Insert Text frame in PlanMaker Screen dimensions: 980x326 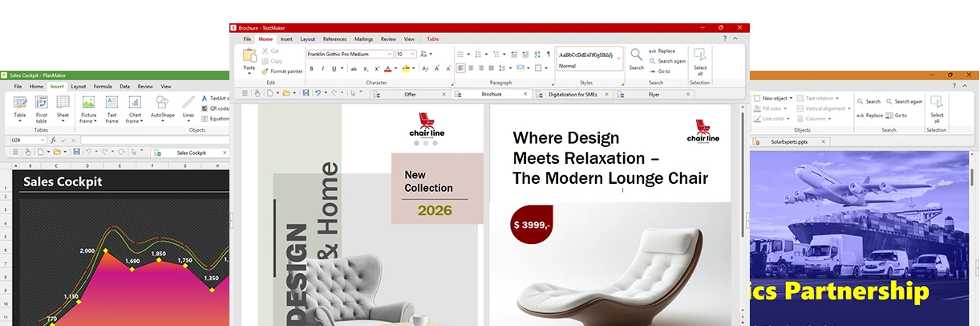click(111, 109)
